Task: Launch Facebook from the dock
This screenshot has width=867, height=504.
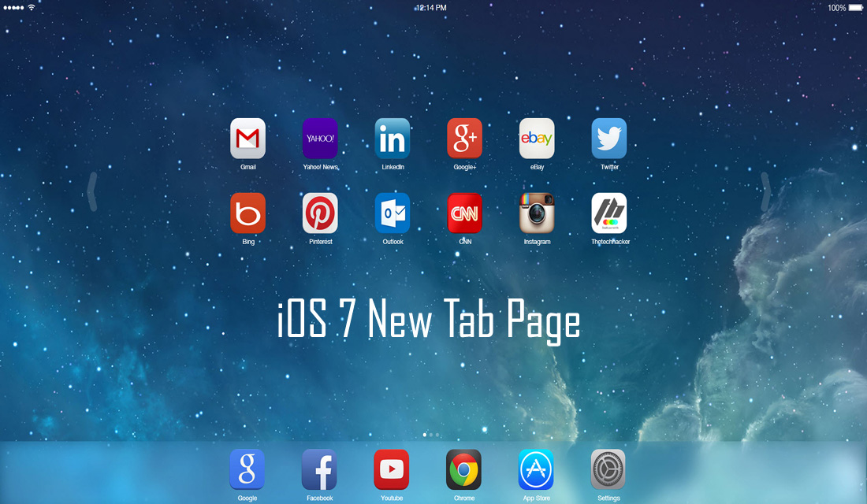Action: click(319, 469)
